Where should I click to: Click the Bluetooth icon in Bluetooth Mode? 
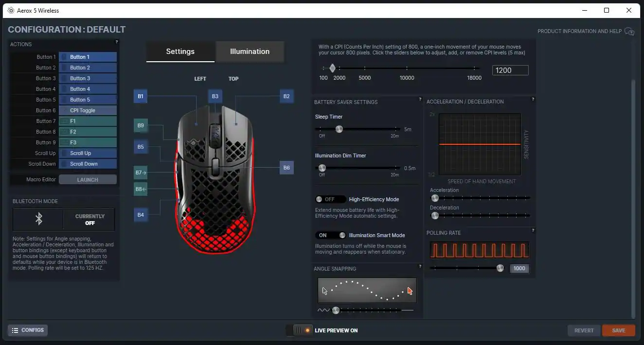[x=39, y=219]
